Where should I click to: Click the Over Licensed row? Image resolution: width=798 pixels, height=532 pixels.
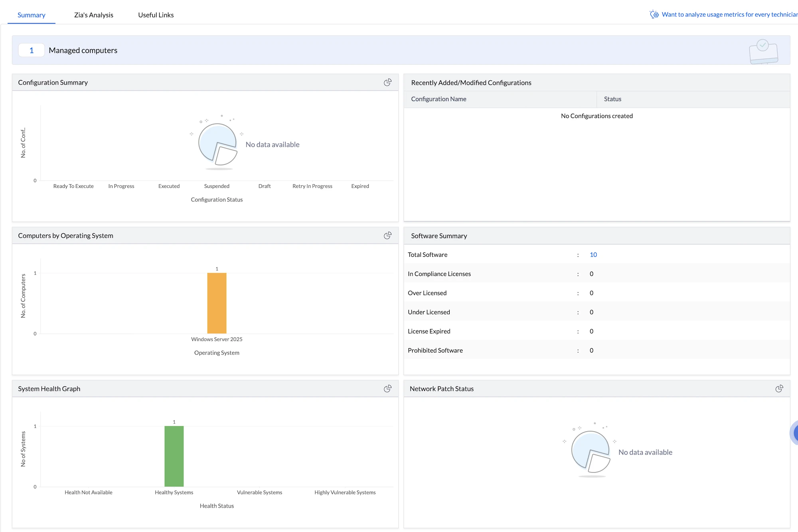(x=597, y=293)
